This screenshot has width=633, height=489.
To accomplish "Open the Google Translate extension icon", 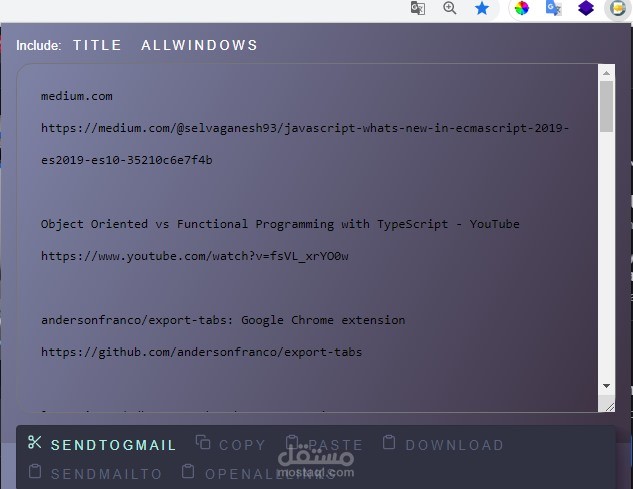I will [553, 8].
